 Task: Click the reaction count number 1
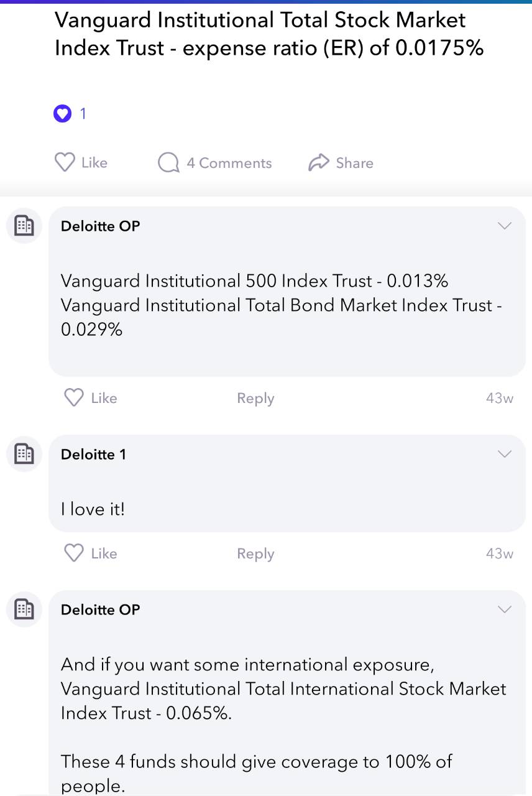click(x=83, y=114)
